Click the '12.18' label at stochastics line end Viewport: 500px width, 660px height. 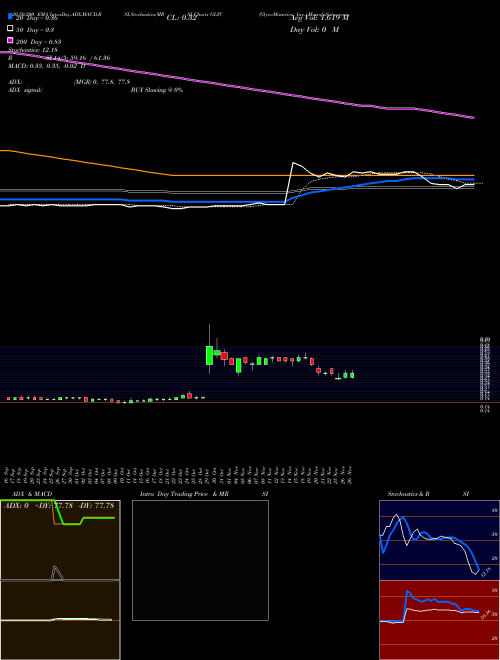(x=486, y=572)
